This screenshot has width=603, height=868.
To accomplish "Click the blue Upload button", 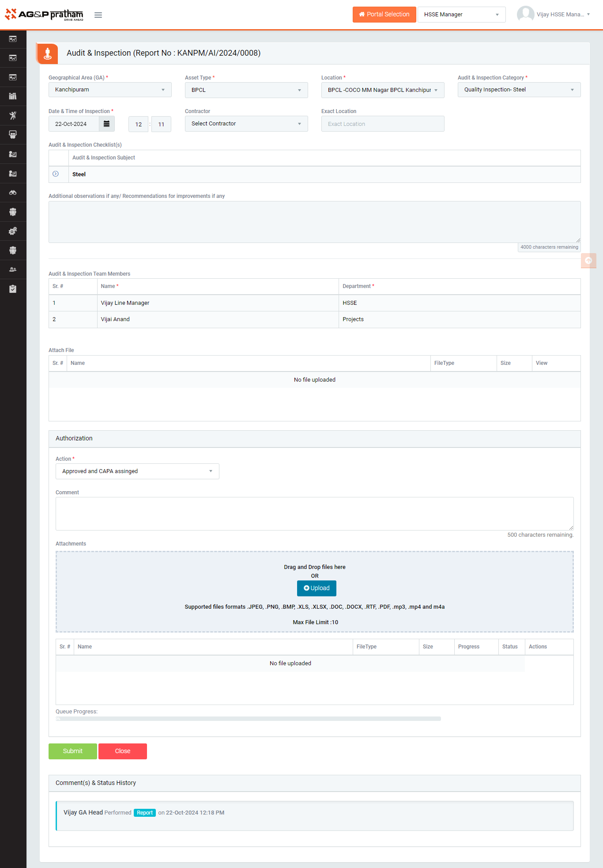I will (317, 588).
